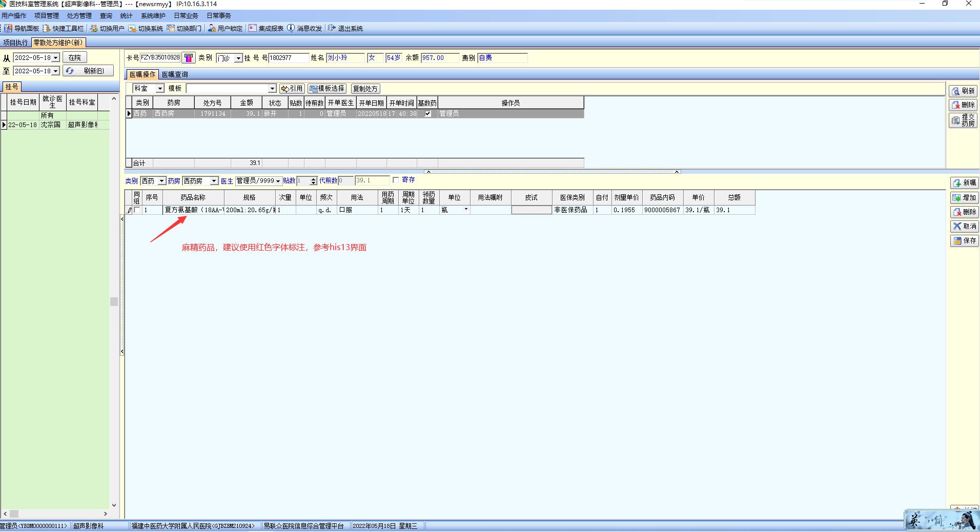This screenshot has width=980, height=532.
Task: Click 切换部门 to switch department
Action: click(x=184, y=28)
